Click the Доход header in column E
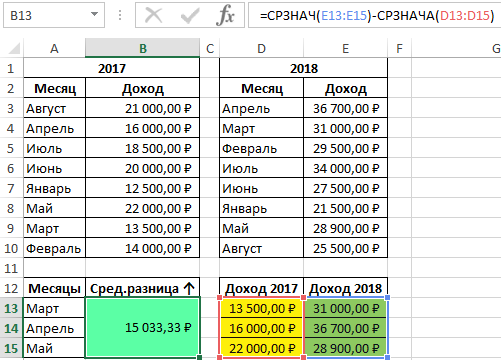The image size is (501, 360). (346, 88)
